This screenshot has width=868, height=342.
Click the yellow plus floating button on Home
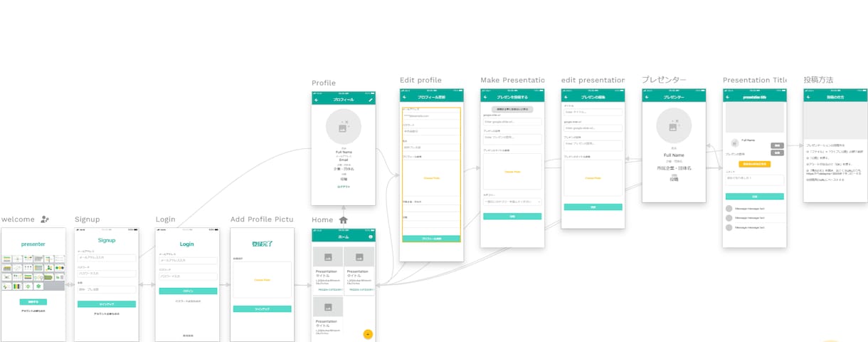(368, 333)
